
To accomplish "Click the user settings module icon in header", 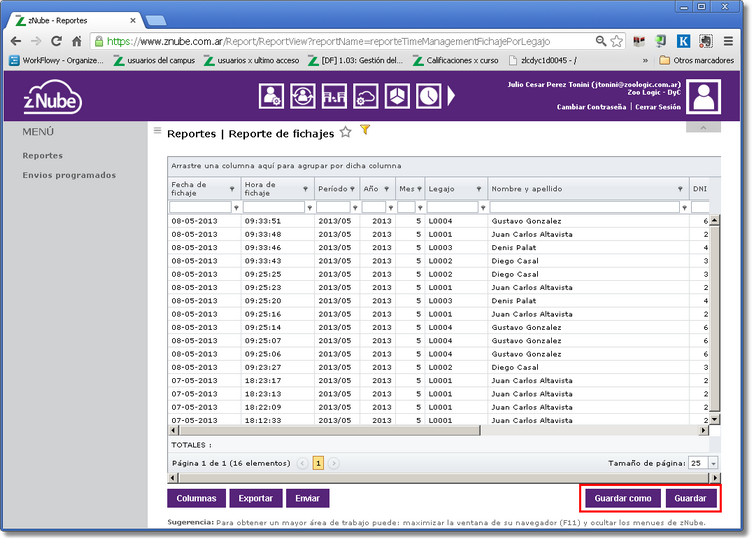I will (x=271, y=96).
